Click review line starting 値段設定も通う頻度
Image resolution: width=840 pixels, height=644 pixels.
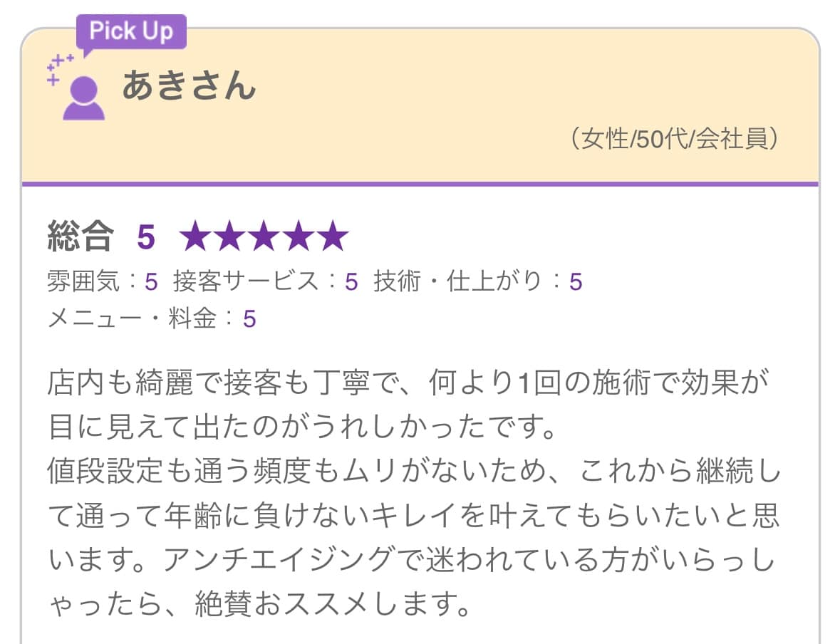click(x=413, y=472)
